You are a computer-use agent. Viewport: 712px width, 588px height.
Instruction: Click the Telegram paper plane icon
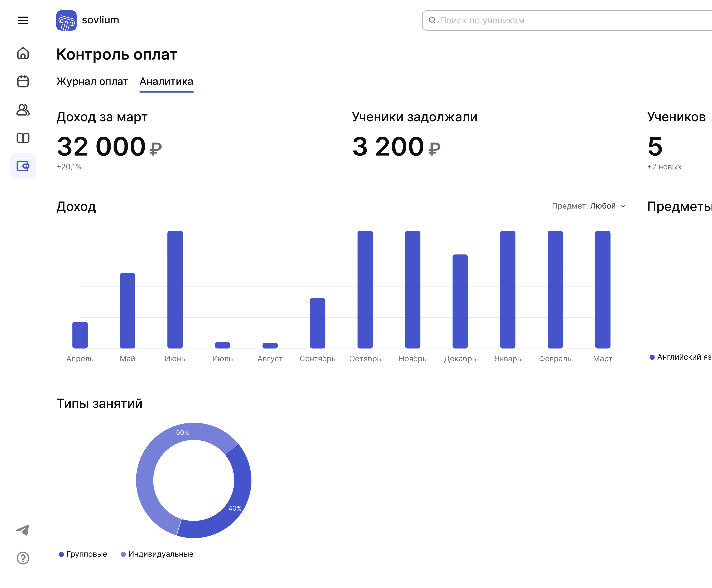pyautogui.click(x=23, y=530)
